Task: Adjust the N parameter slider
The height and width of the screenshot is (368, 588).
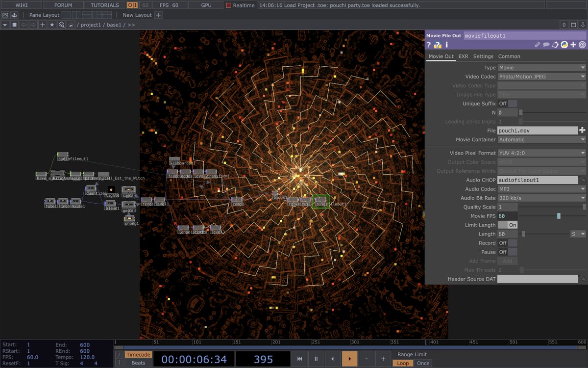Action: [520, 112]
